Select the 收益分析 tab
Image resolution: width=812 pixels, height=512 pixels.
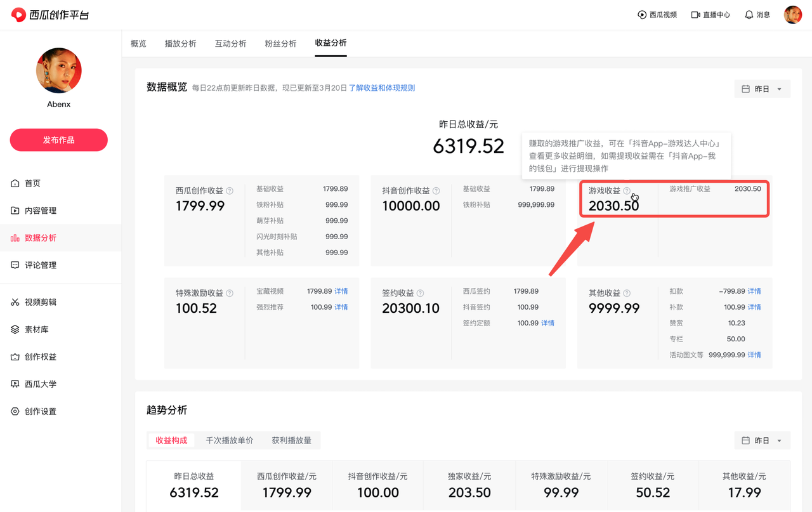[x=331, y=43]
